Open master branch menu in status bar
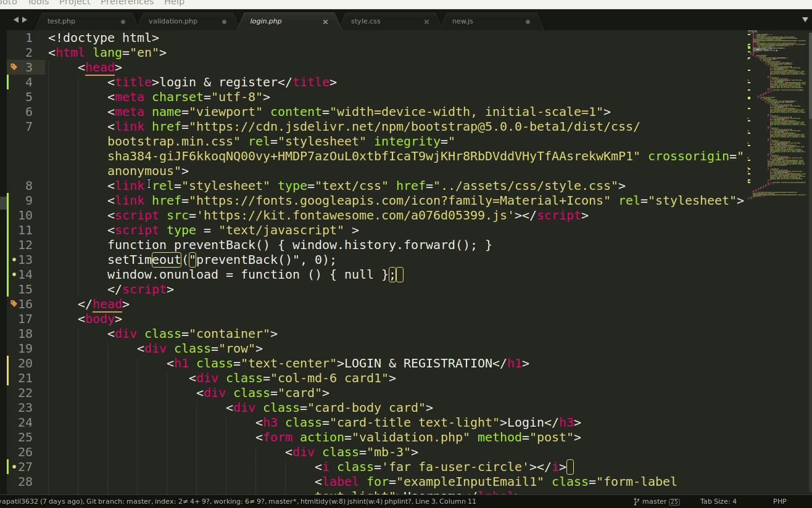This screenshot has height=508, width=812. pyautogui.click(x=656, y=501)
